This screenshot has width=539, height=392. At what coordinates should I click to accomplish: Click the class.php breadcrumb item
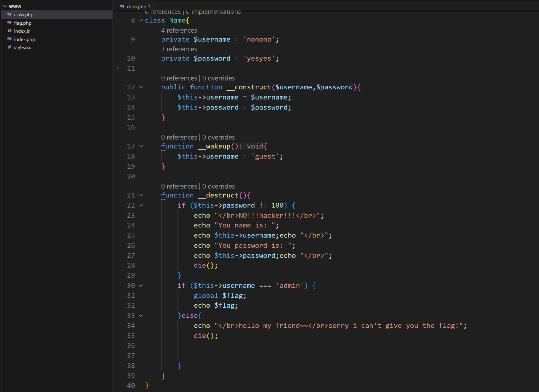pyautogui.click(x=136, y=7)
